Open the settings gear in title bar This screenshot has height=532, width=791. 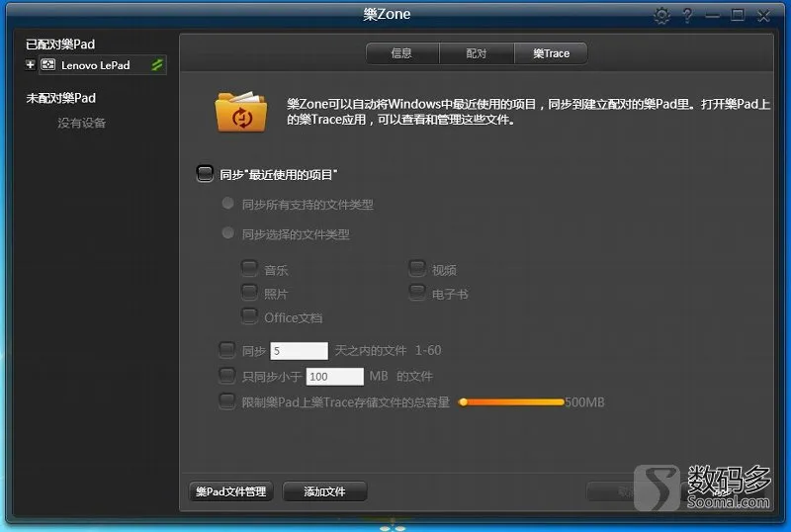click(x=661, y=15)
